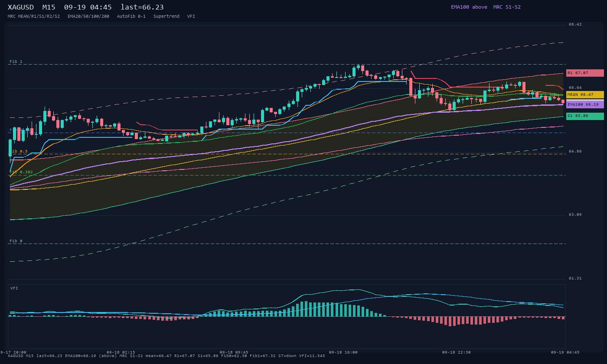Click the 'MRC S1-S2' zone label
The width and height of the screenshot is (607, 364).
[507, 7]
